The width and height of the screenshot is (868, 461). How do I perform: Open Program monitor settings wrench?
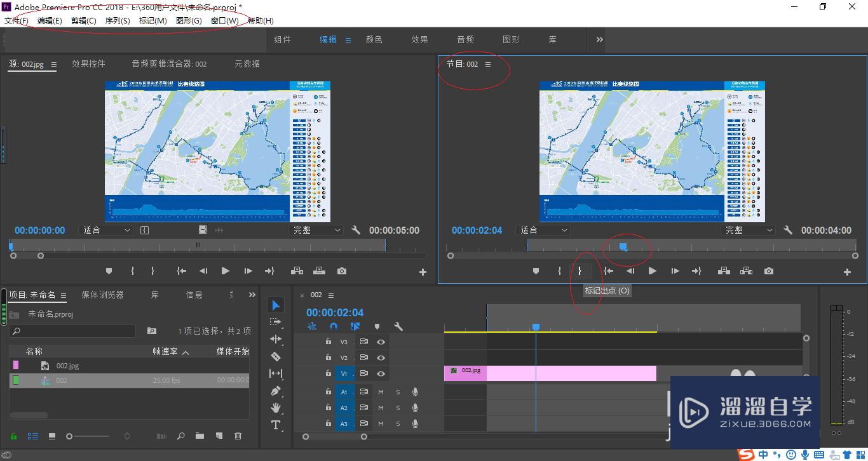point(788,230)
